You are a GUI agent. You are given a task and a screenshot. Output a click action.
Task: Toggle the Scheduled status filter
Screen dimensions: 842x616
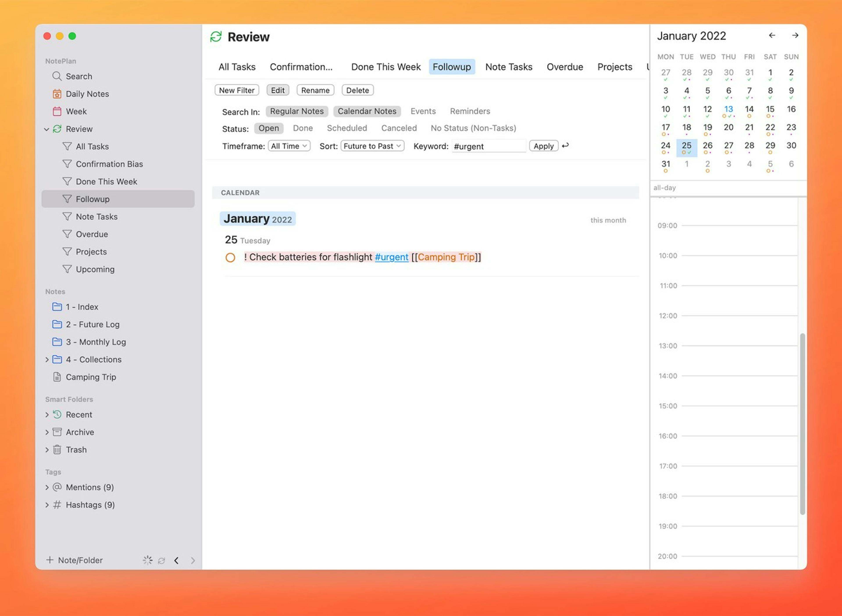coord(347,128)
